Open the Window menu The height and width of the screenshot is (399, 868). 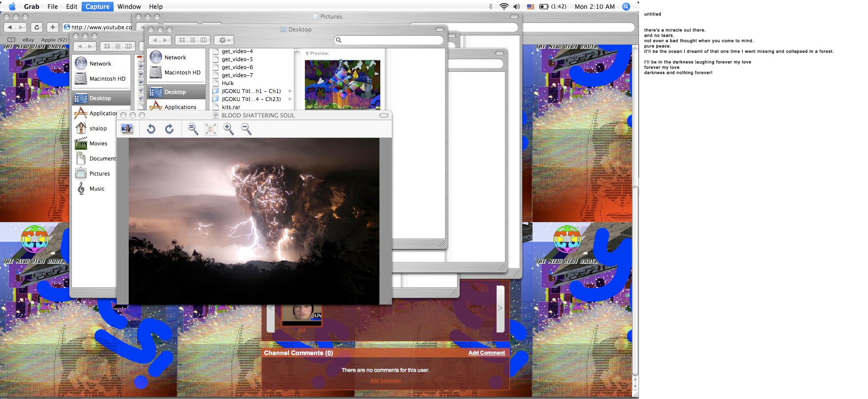(129, 7)
